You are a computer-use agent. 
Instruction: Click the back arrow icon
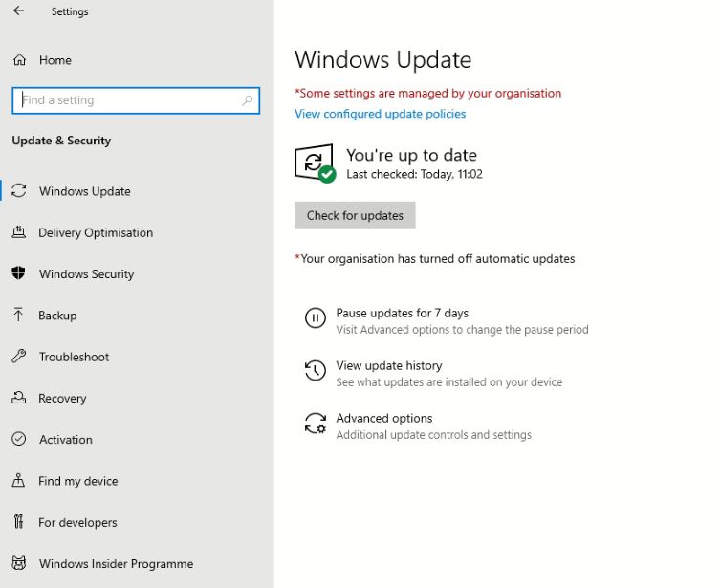(x=19, y=11)
